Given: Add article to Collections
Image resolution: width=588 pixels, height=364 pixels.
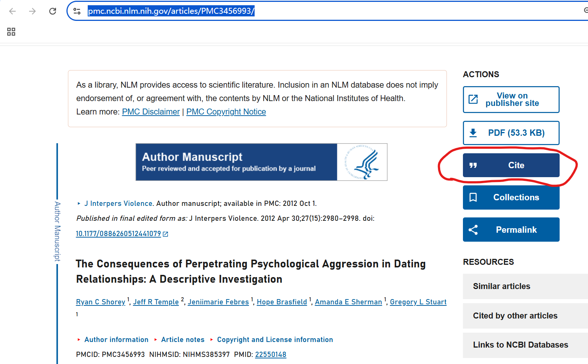Looking at the screenshot, I should [x=511, y=197].
